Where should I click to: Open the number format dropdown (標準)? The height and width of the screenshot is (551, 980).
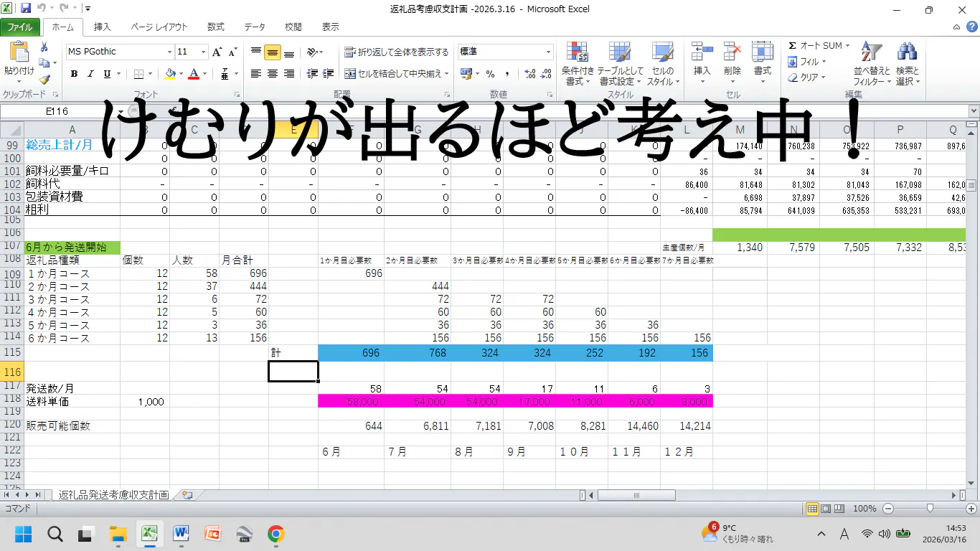549,52
